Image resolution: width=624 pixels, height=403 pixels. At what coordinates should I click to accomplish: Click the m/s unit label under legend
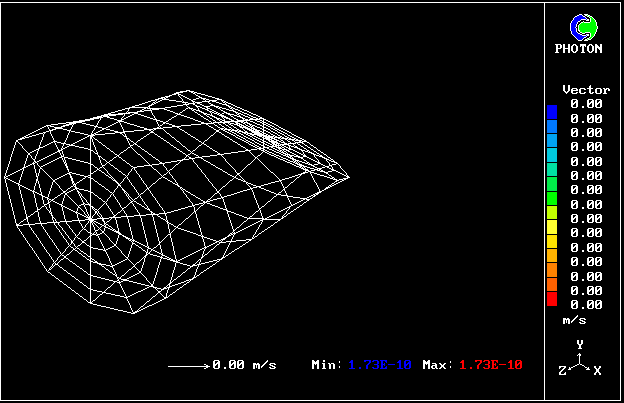pos(574,320)
